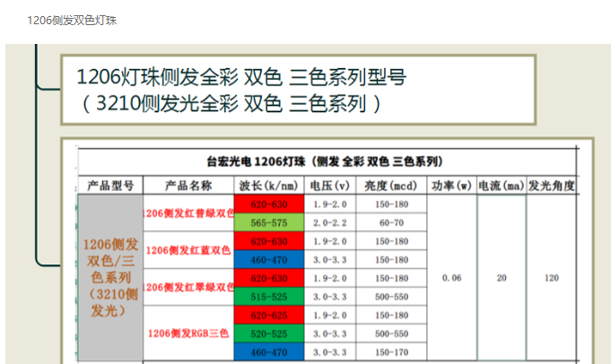Image resolution: width=611 pixels, height=364 pixels.
Task: Select the 波长(k/nm) column header
Action: point(268,186)
